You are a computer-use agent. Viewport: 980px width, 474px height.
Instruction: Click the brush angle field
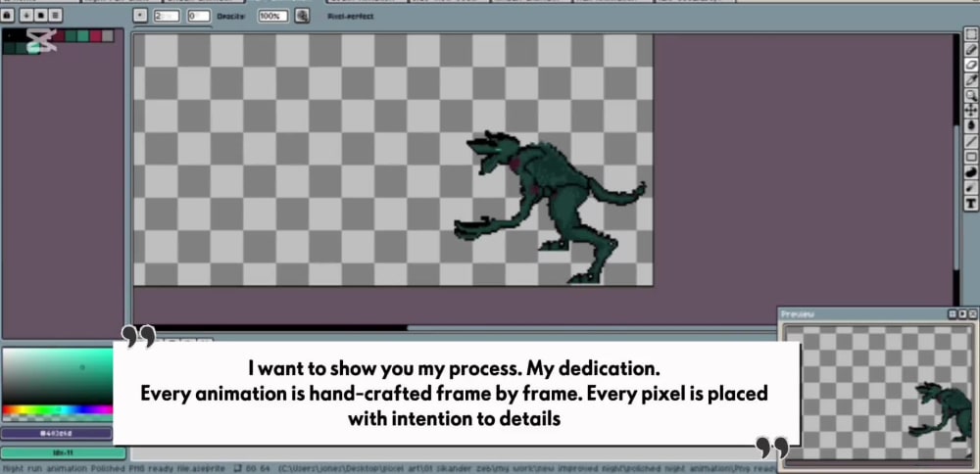coord(199,16)
